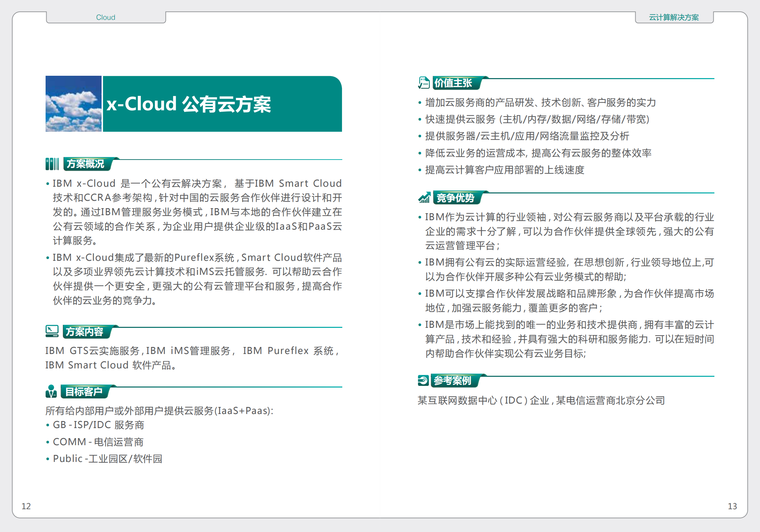Collapse the 价值主张 section header
The height and width of the screenshot is (532, 760).
[455, 83]
